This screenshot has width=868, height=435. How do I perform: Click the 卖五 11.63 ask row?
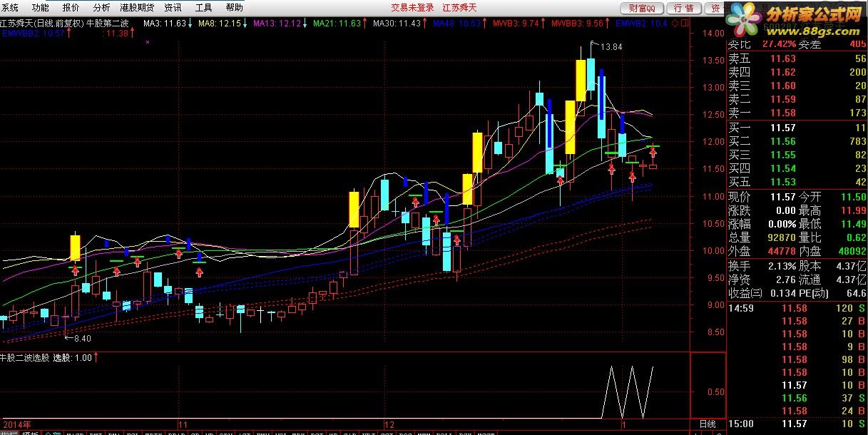tap(797, 59)
